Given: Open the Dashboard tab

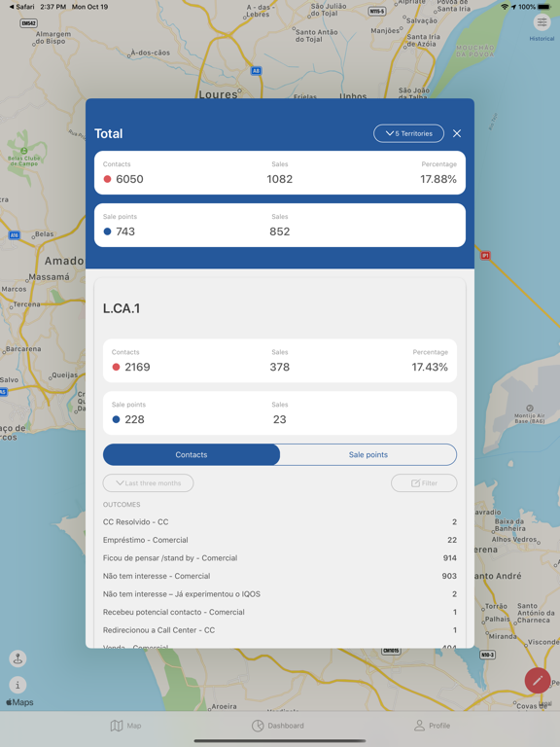Looking at the screenshot, I should click(x=278, y=726).
